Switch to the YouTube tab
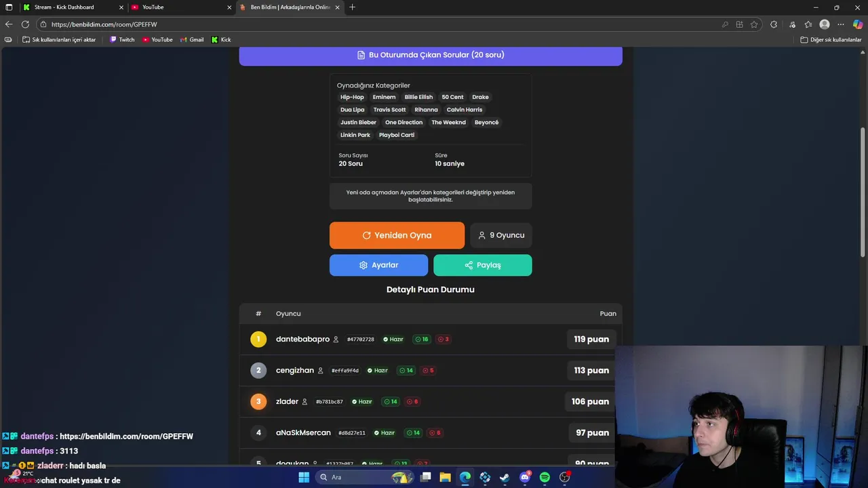 181,7
